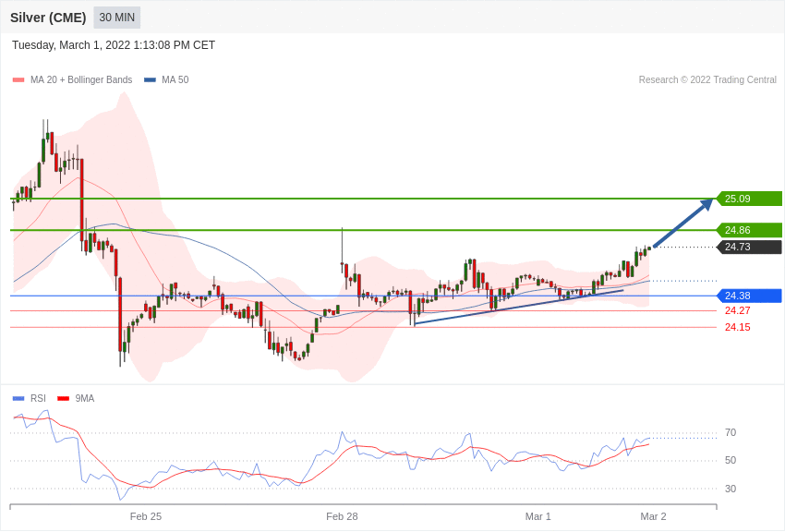785x532 pixels.
Task: Click the RSI blue legend marker
Action: (x=18, y=399)
